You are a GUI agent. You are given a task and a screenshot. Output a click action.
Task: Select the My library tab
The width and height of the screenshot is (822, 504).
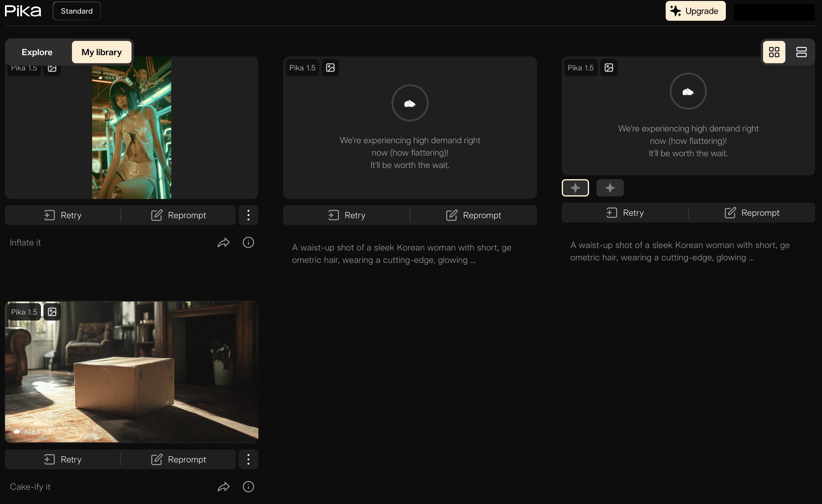(x=101, y=52)
